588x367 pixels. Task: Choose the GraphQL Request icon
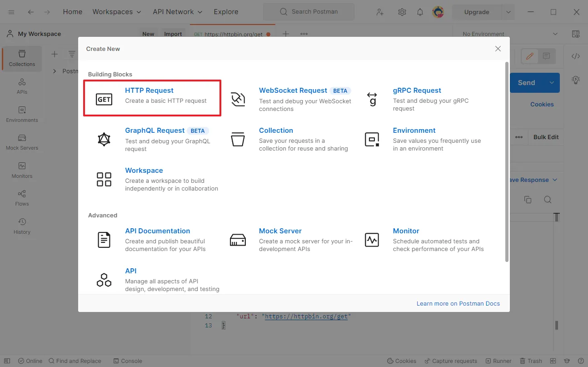104,139
